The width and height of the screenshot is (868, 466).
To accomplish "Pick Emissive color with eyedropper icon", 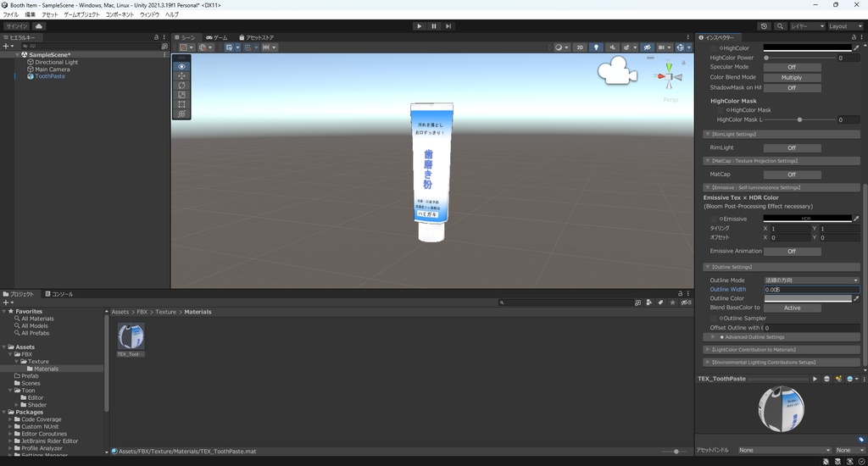I will tap(856, 219).
